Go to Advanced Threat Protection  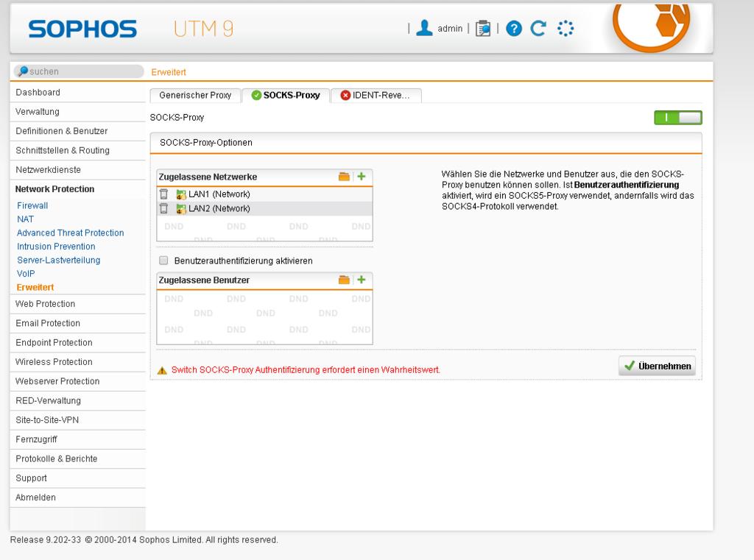70,233
